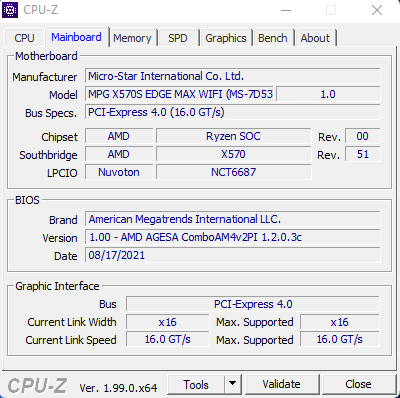Click the Validate button

pyautogui.click(x=281, y=384)
